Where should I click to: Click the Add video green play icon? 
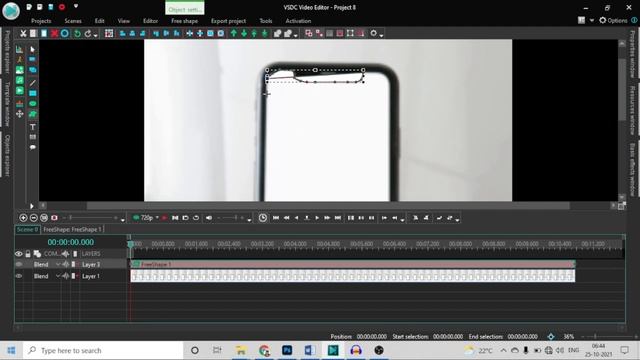click(x=20, y=91)
